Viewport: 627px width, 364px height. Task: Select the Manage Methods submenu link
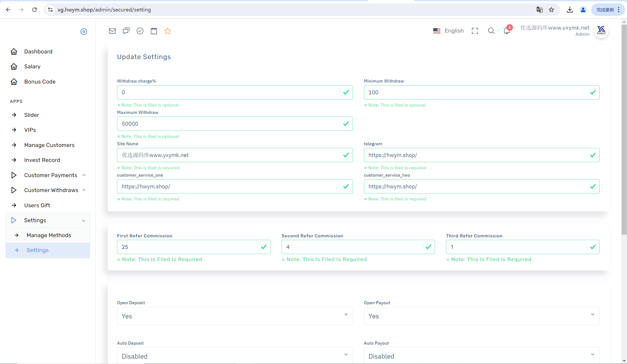point(49,235)
